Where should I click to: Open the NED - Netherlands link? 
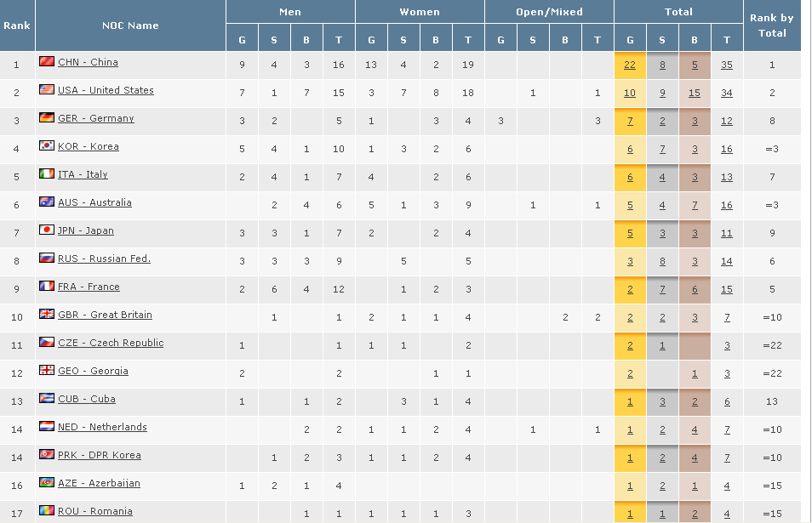coord(102,427)
